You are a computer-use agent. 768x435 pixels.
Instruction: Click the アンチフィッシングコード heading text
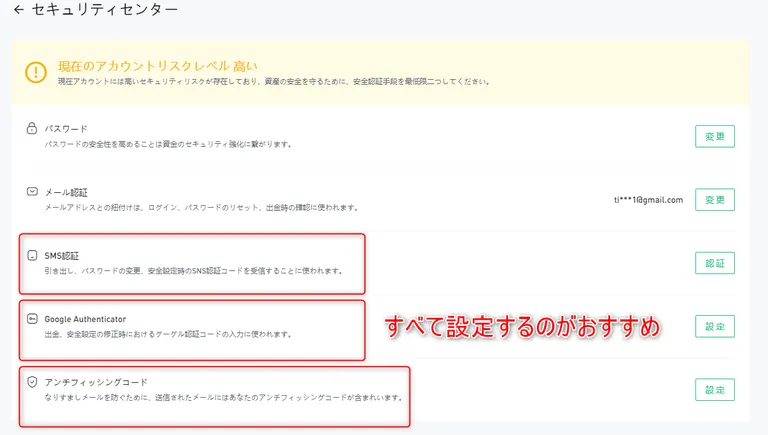(x=96, y=382)
